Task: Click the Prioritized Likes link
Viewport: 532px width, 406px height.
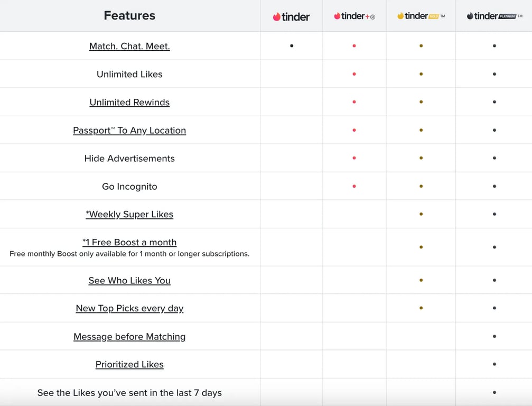Action: (x=129, y=364)
